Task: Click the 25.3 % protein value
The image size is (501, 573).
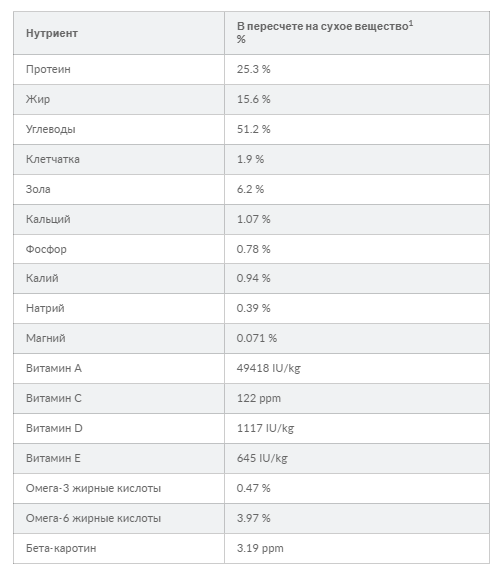Action: [x=253, y=69]
